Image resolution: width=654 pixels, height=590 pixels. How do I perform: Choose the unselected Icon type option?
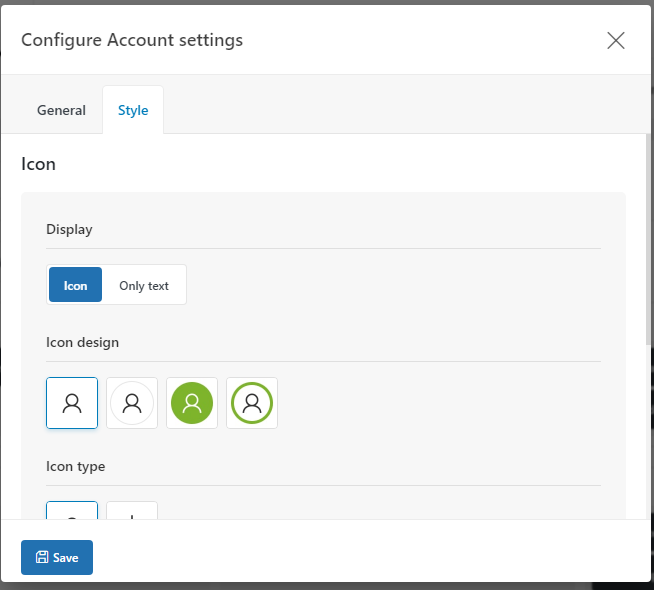click(132, 510)
